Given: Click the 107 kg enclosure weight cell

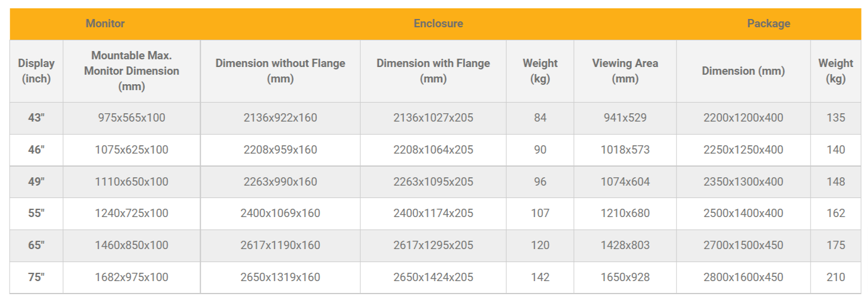Looking at the screenshot, I should [540, 213].
